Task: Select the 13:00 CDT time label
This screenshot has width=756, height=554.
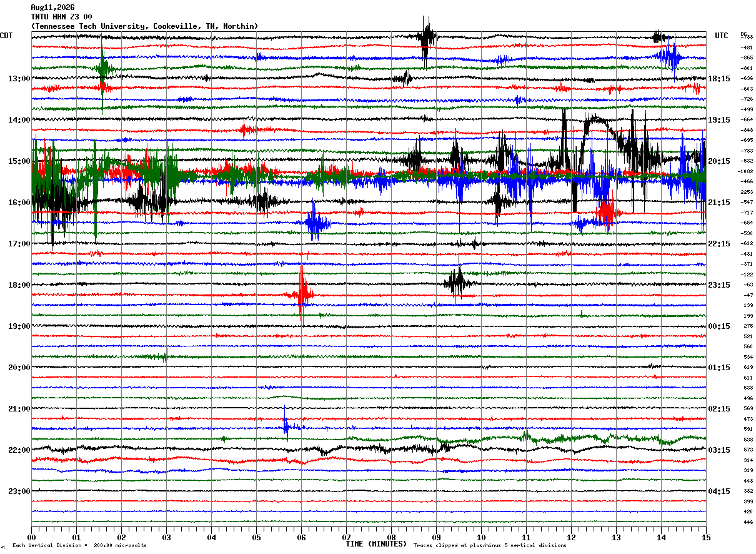Action: coord(19,79)
